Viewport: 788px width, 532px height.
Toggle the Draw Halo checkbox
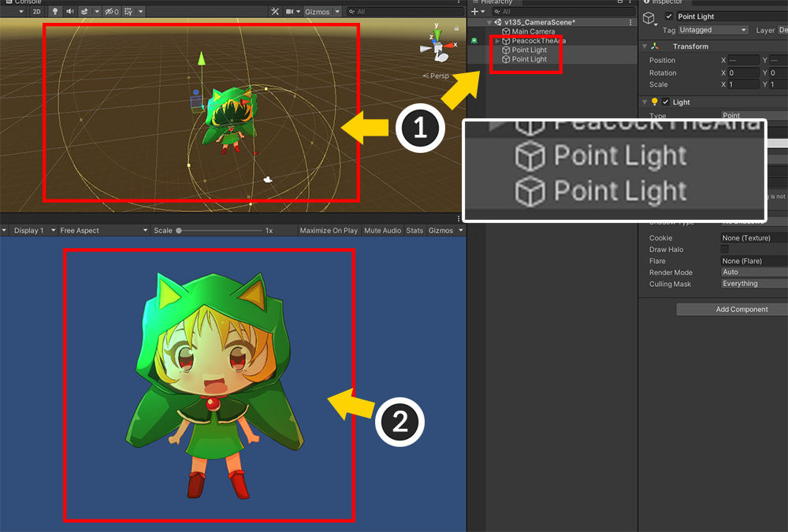pyautogui.click(x=725, y=249)
